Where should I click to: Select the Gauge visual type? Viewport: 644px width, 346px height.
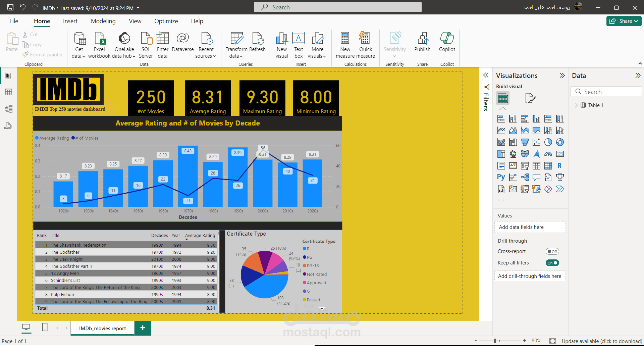click(x=548, y=154)
